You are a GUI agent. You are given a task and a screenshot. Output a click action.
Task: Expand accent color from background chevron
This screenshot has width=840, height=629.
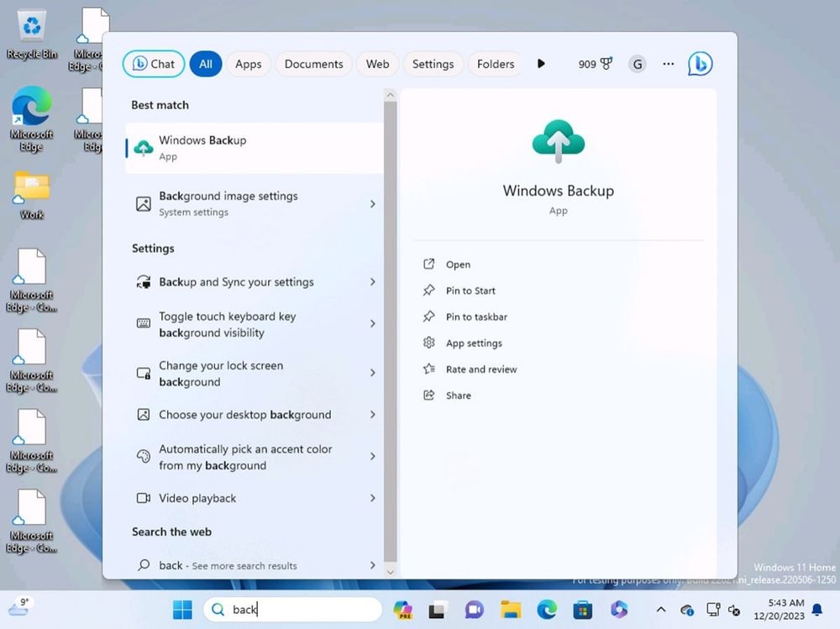(x=372, y=457)
